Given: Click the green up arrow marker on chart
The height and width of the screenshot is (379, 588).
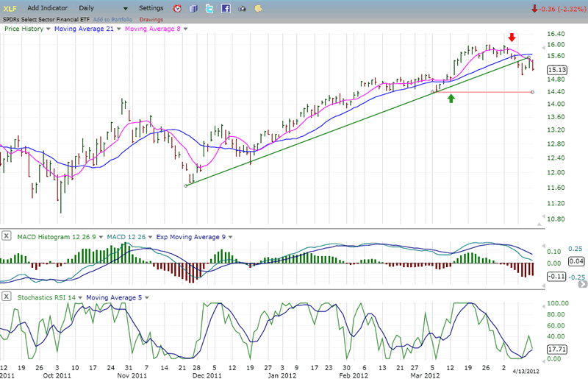Looking at the screenshot, I should click(x=451, y=97).
